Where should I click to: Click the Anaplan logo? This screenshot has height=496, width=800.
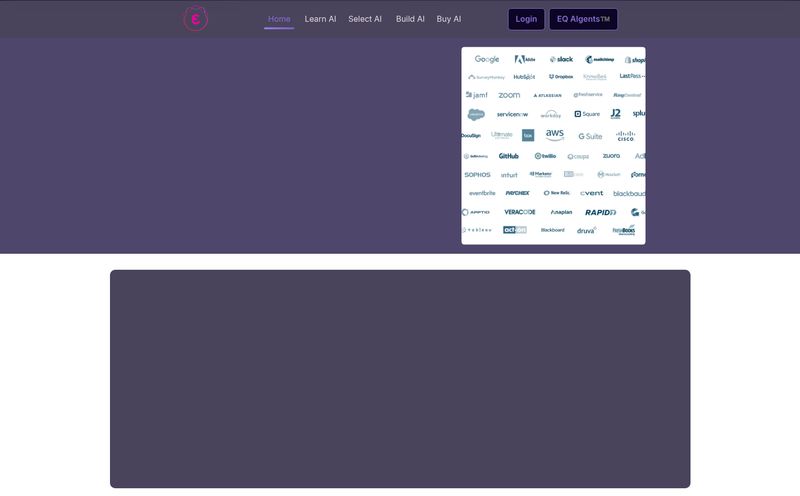561,212
